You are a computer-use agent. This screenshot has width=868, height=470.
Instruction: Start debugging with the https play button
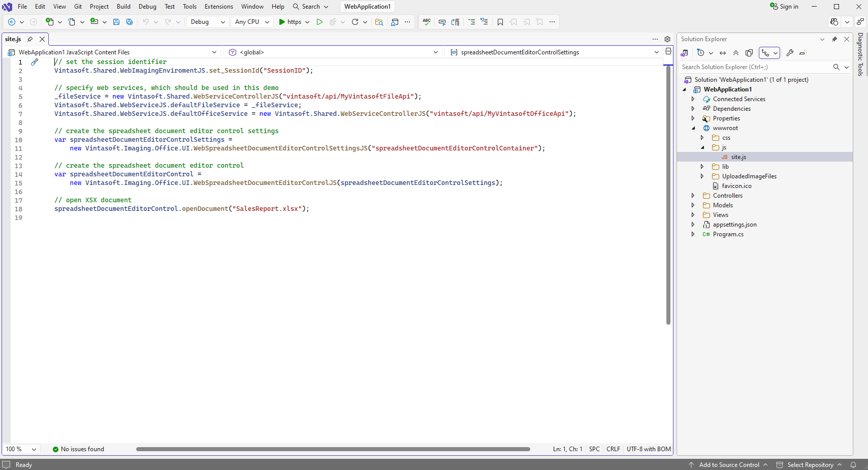(290, 22)
